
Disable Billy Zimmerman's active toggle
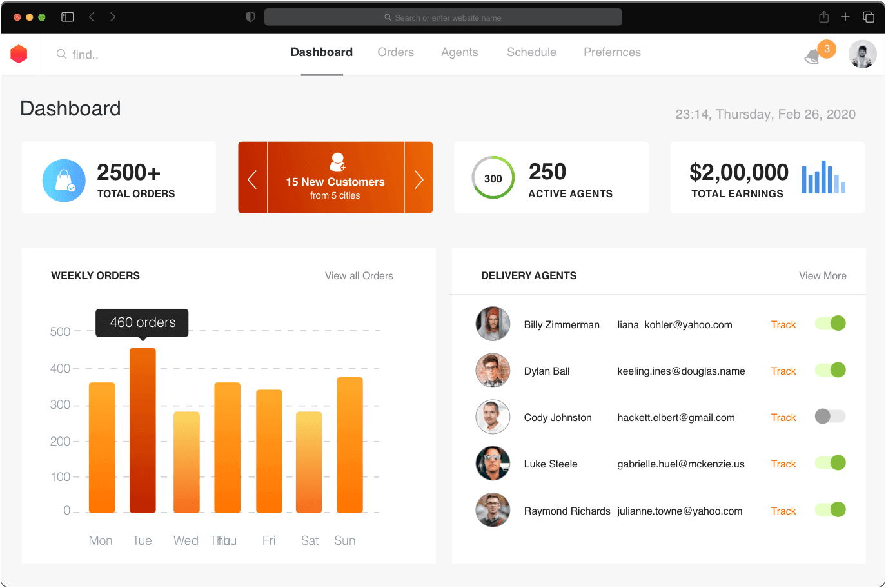[x=831, y=324]
